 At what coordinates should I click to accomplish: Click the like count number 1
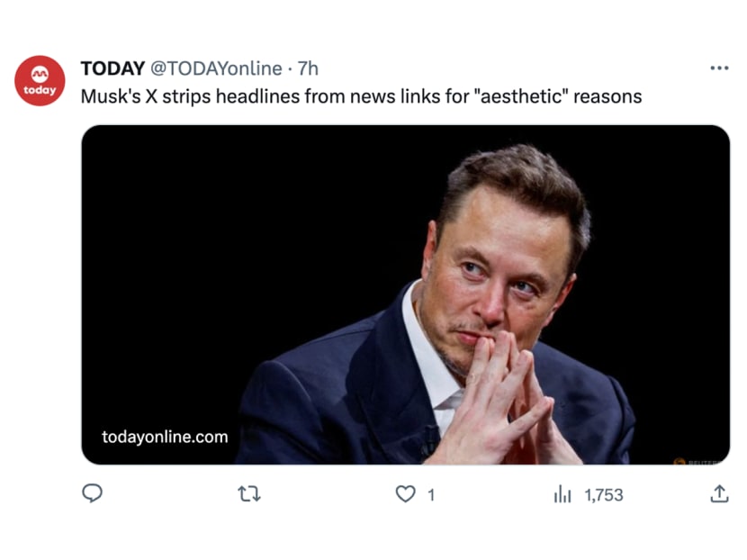click(430, 494)
